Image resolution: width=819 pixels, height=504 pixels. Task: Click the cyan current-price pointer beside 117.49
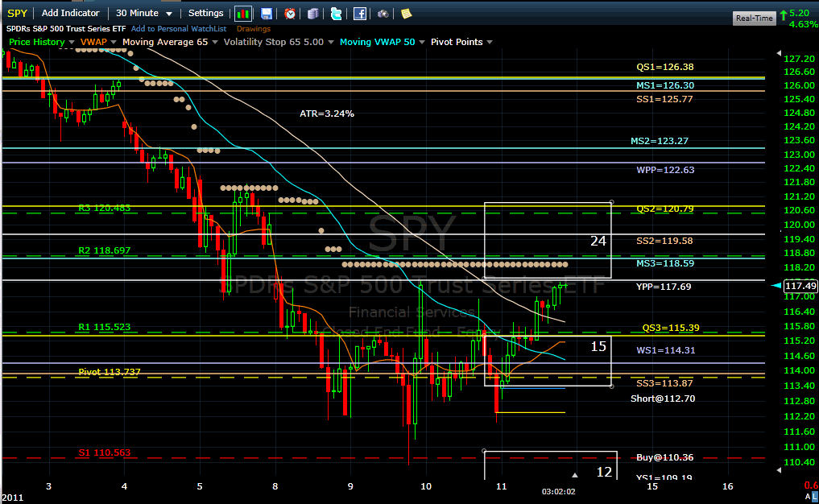point(776,285)
